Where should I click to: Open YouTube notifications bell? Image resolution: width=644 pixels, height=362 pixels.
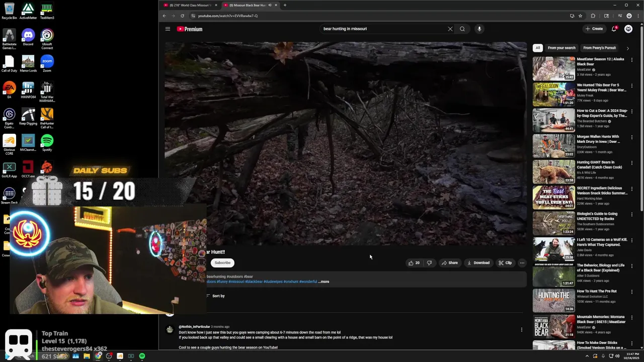[x=614, y=29]
